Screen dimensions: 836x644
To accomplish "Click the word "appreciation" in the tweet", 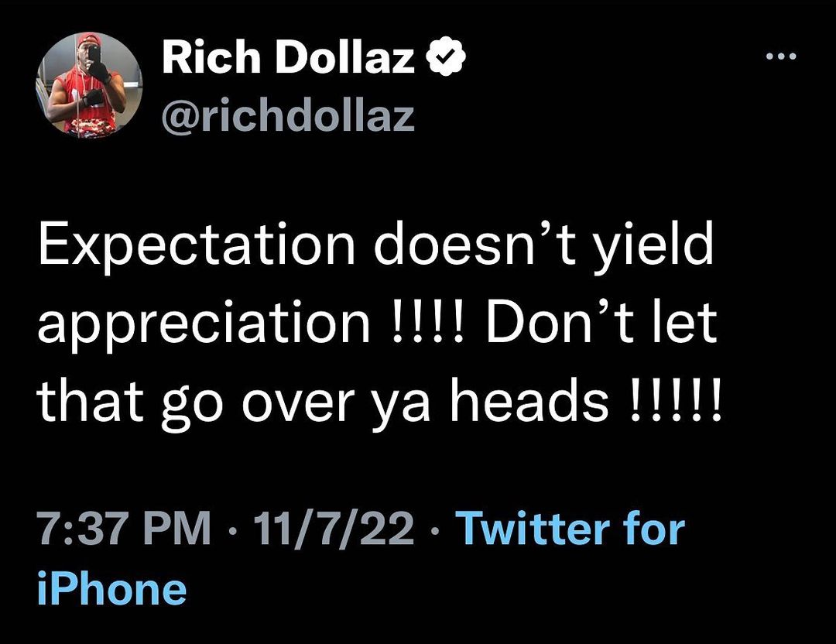I will (x=203, y=325).
